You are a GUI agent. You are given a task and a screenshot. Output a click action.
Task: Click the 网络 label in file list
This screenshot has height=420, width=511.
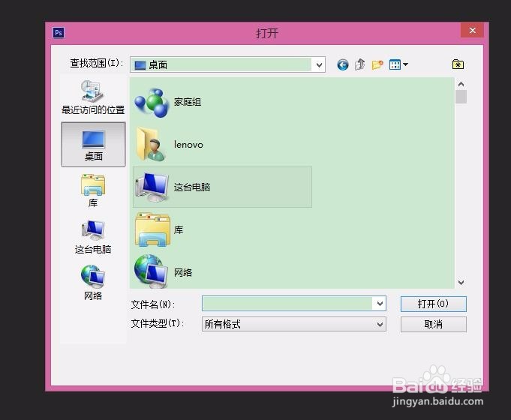click(x=183, y=272)
